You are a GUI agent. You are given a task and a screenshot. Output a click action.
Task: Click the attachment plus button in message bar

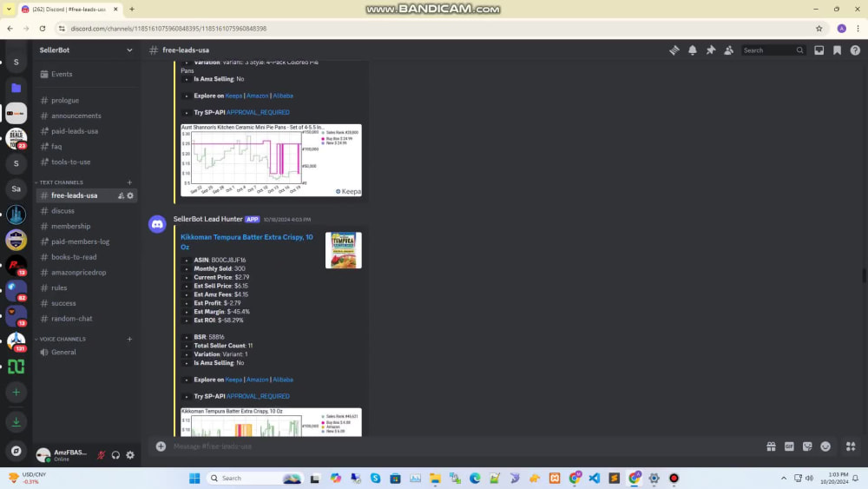click(x=161, y=446)
